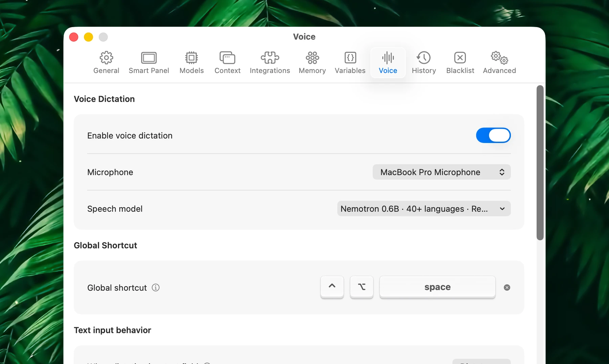Click the space key shortcut field
609x364 pixels.
click(437, 287)
